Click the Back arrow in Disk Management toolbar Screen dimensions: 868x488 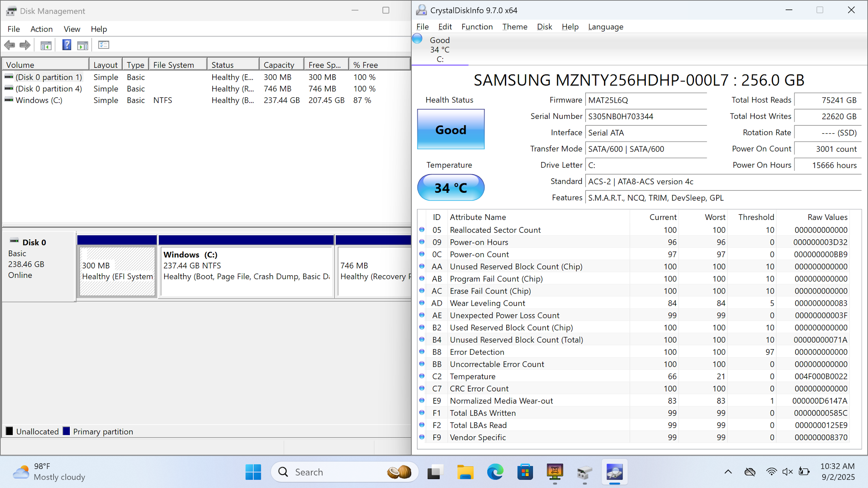[9, 45]
